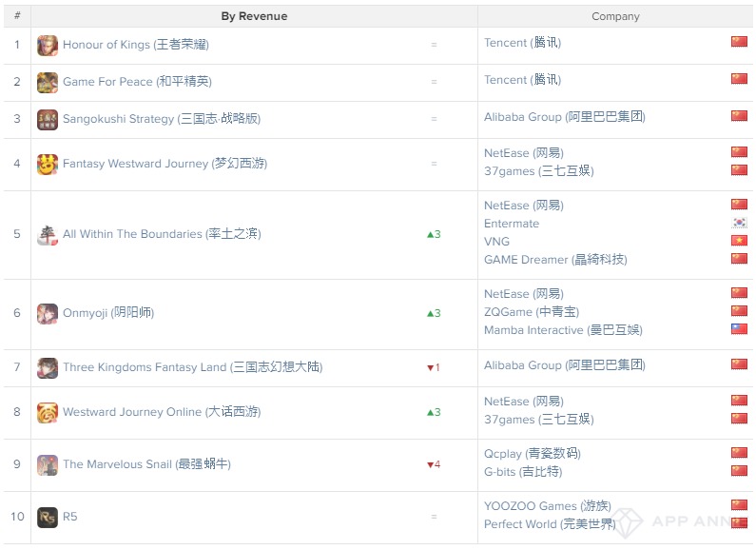Click the China flag beside Tencent in row 1
The width and height of the screenshot is (756, 550).
[739, 42]
